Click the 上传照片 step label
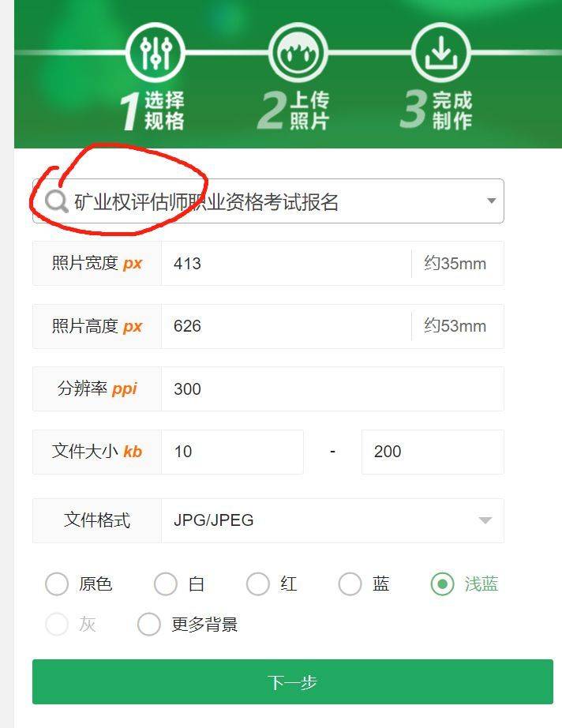Viewport: 562px width, 728px height. click(x=310, y=111)
